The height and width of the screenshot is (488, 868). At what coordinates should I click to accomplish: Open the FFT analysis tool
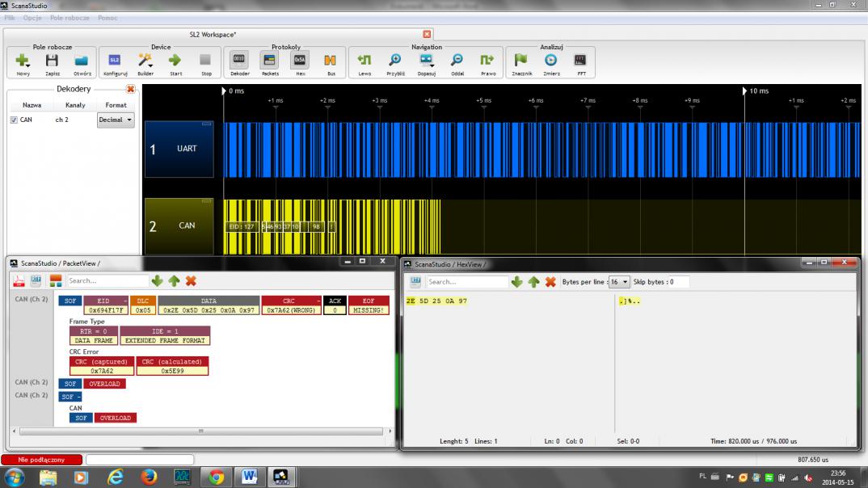[x=579, y=61]
